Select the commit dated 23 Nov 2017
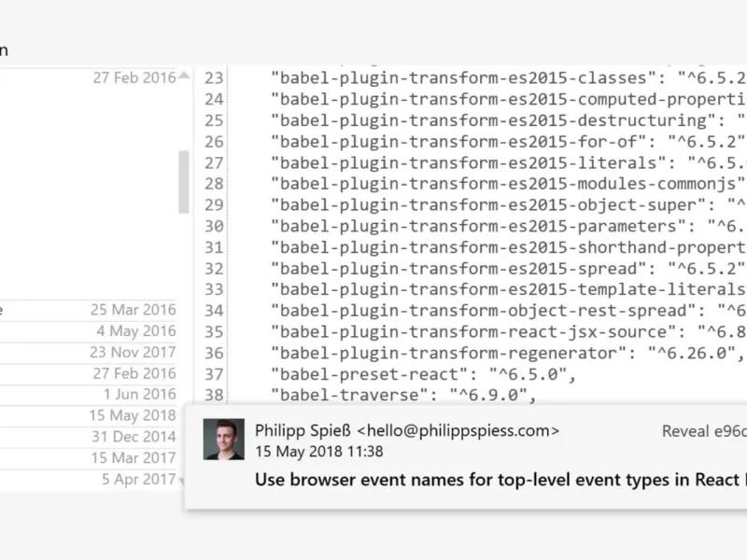747x560 pixels. [x=88, y=353]
